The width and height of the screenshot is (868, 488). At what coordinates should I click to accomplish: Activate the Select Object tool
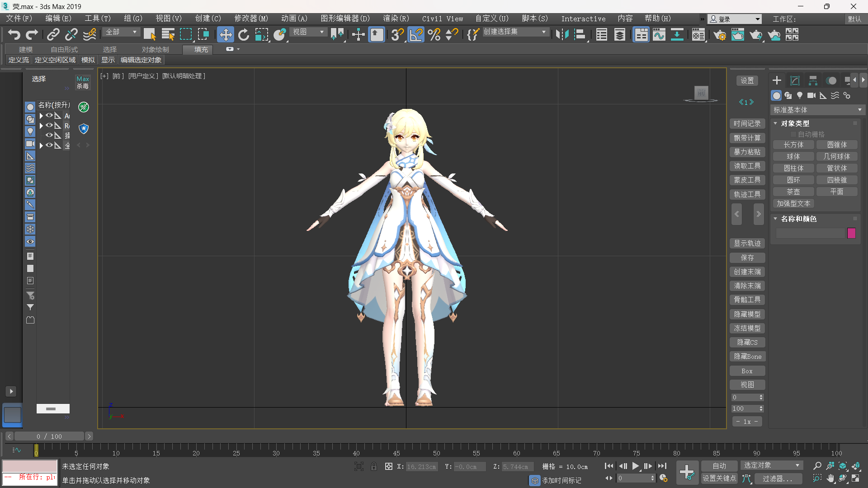[x=150, y=35]
